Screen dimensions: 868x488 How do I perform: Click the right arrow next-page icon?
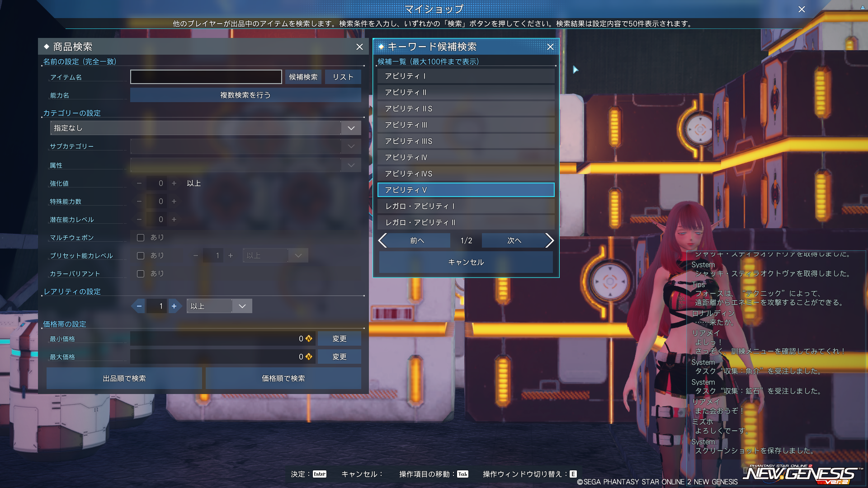pos(549,240)
